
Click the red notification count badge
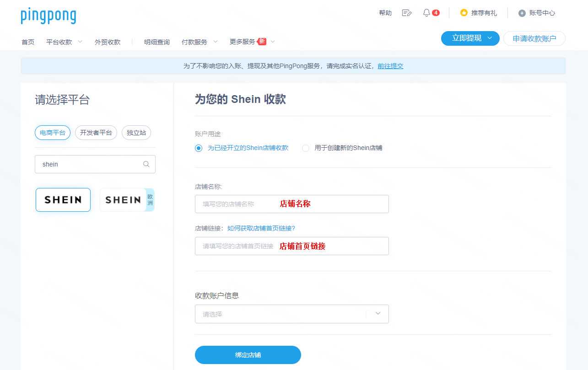(x=436, y=13)
